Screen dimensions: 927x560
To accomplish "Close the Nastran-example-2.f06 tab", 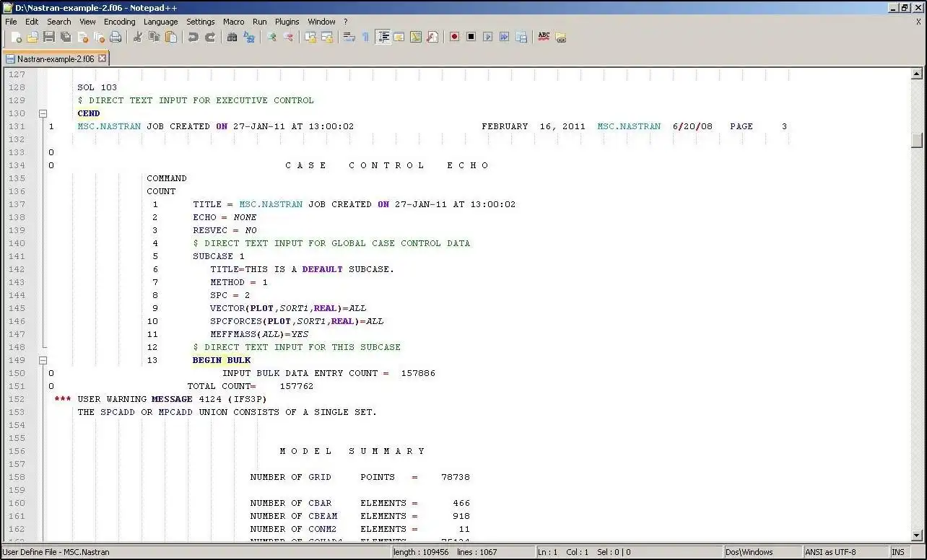I will [x=102, y=58].
